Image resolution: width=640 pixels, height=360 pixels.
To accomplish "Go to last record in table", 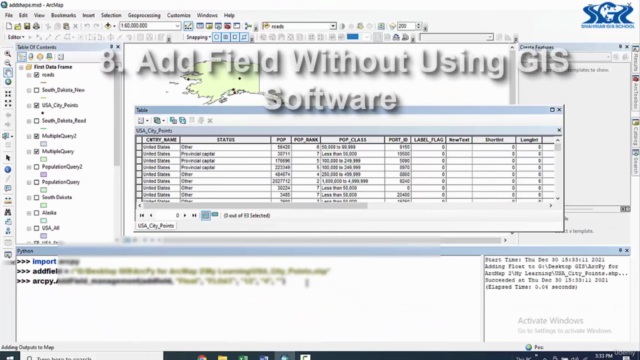I will point(194,216).
